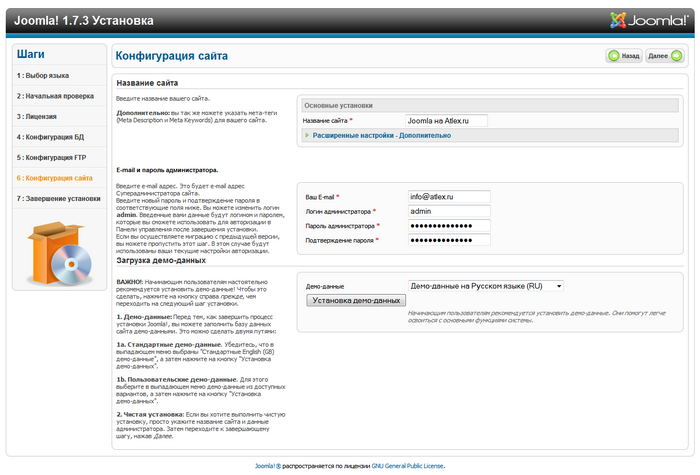Click the Основные установки header bar
The image size is (700, 475).
(x=490, y=105)
